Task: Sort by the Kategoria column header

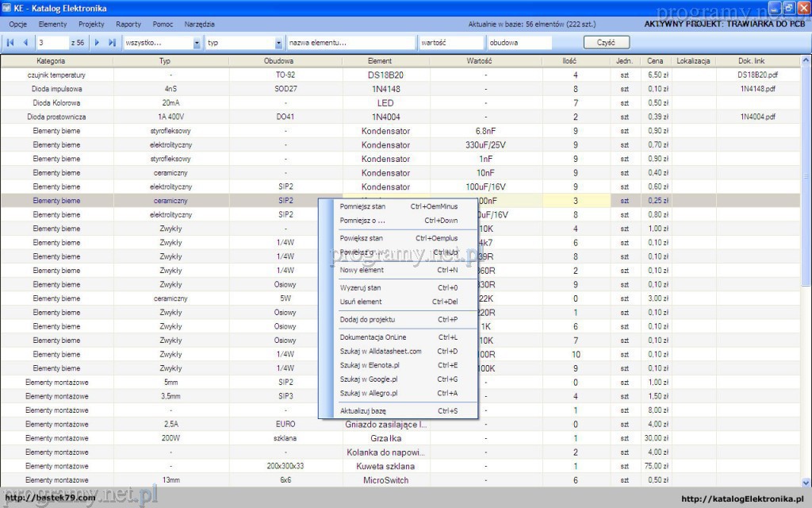Action: [x=51, y=61]
